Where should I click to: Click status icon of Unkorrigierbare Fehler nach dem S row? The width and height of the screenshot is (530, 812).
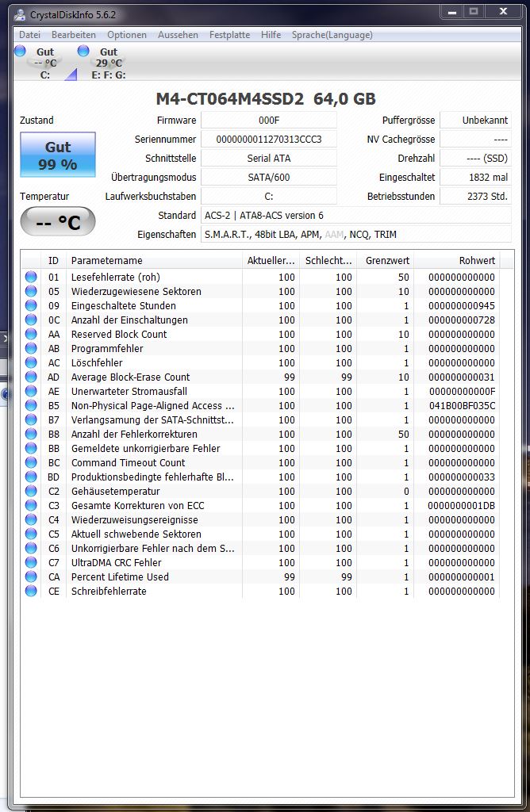31,548
